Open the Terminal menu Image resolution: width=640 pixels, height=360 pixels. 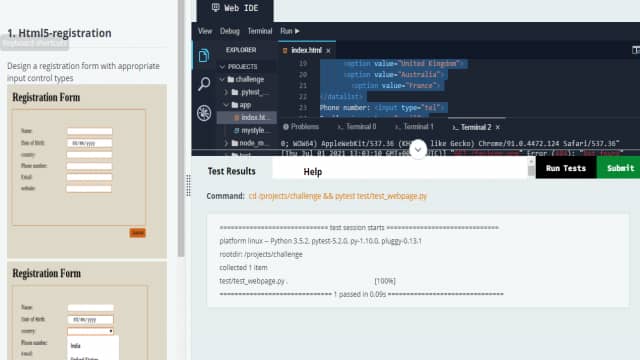click(x=260, y=31)
